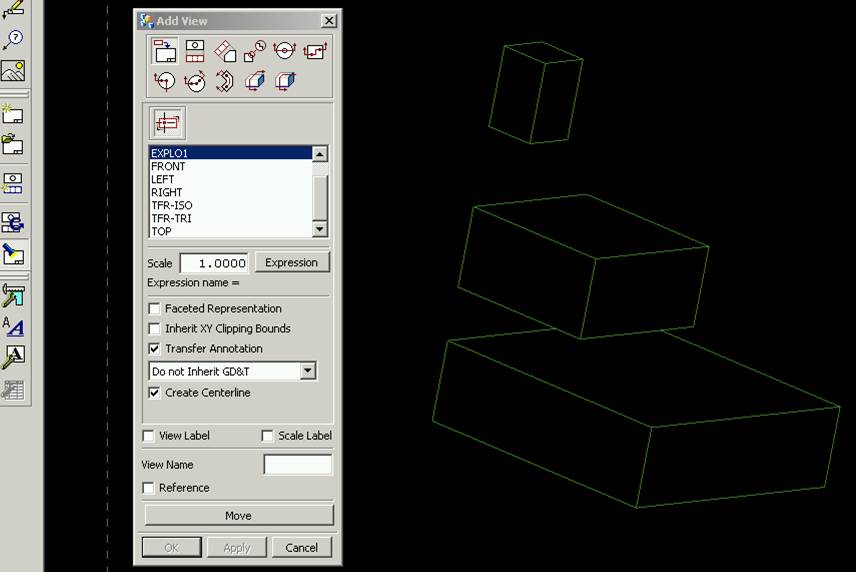856x572 pixels.
Task: Click the Apply button
Action: tap(237, 548)
